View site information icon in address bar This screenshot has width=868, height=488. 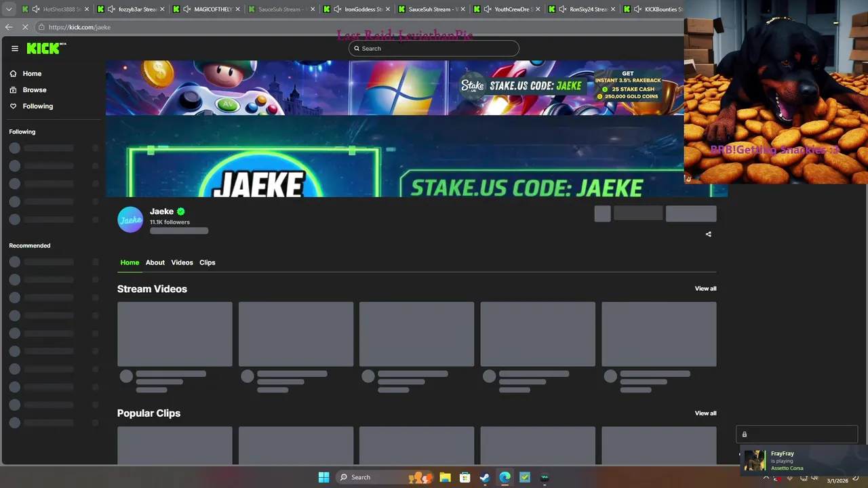click(41, 27)
